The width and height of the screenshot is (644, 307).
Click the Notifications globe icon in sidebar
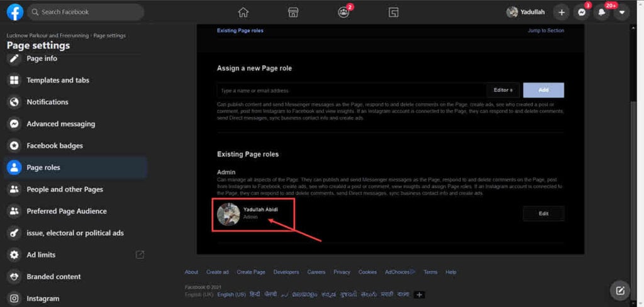[x=14, y=102]
